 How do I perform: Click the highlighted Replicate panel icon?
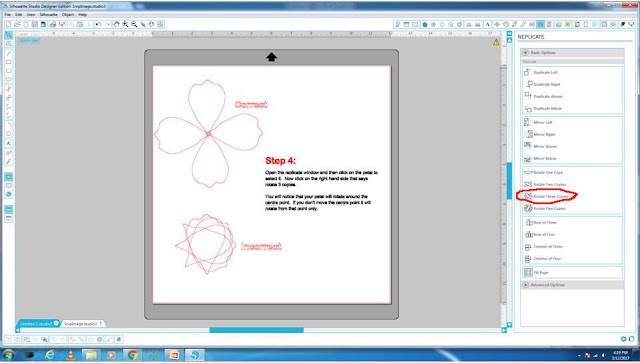pos(541,24)
